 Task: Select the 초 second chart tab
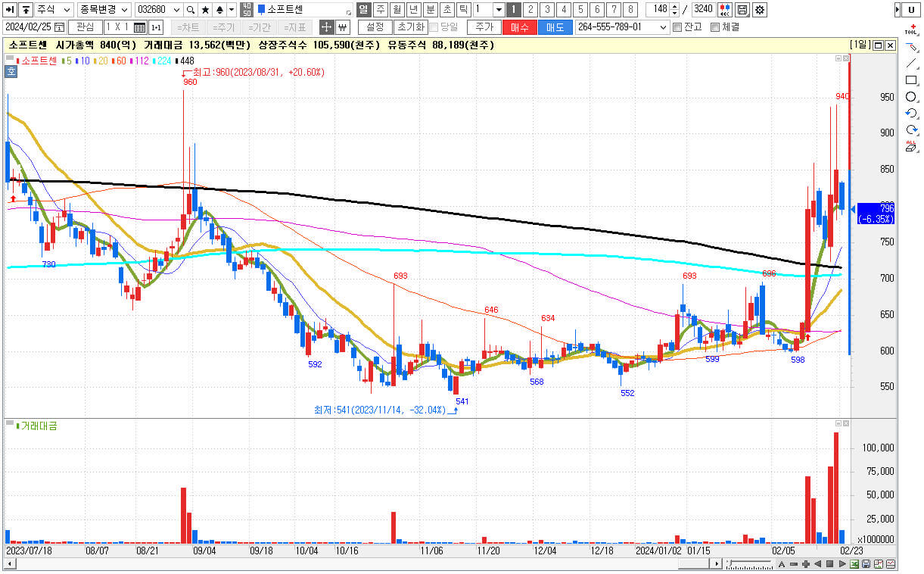click(x=446, y=10)
